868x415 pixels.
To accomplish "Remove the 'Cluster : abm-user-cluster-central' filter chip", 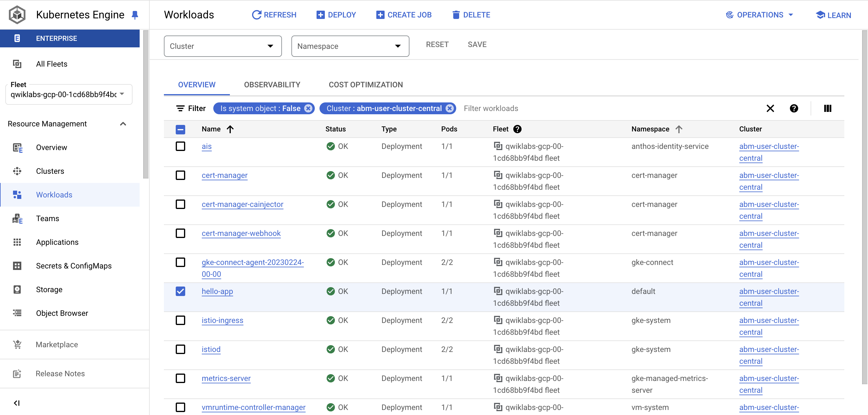I will (x=449, y=108).
